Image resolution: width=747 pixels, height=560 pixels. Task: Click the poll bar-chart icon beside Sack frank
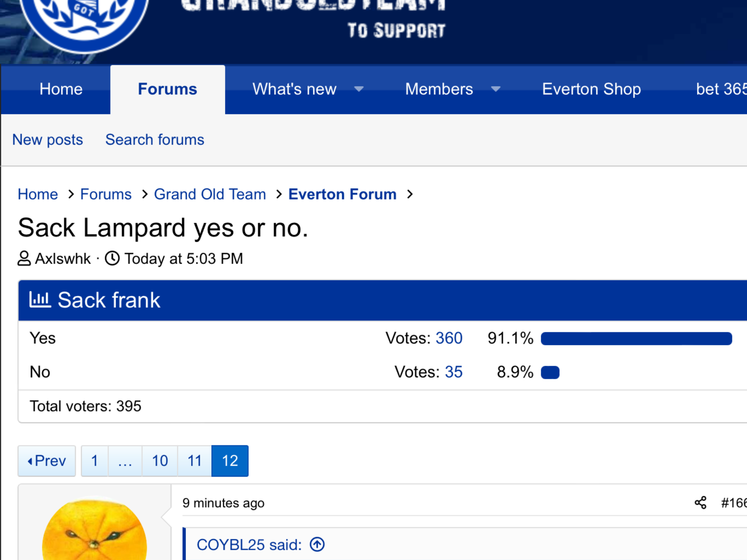click(x=40, y=300)
